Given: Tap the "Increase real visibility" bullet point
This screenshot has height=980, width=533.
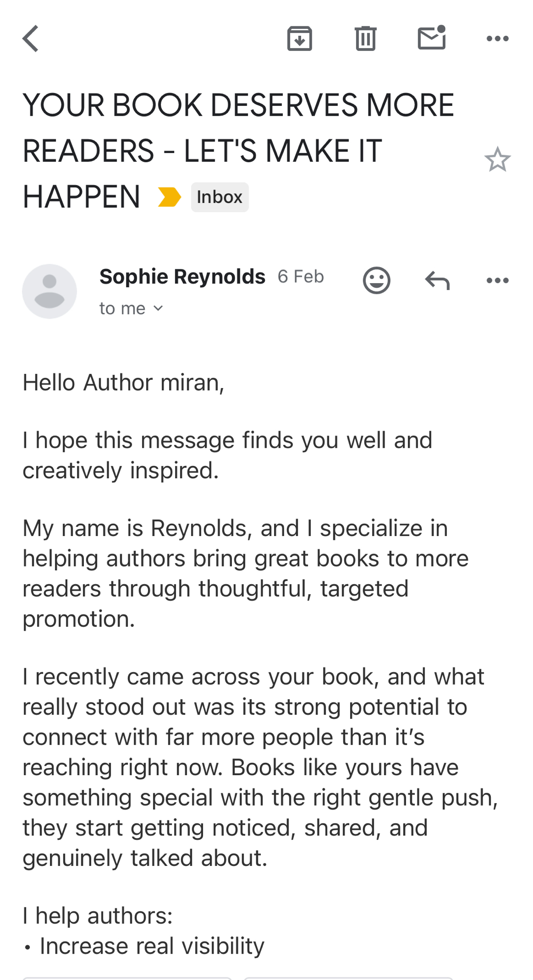Looking at the screenshot, I should click(x=152, y=946).
